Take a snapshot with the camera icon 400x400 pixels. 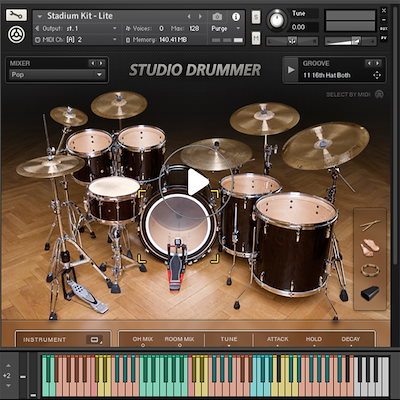click(217, 16)
